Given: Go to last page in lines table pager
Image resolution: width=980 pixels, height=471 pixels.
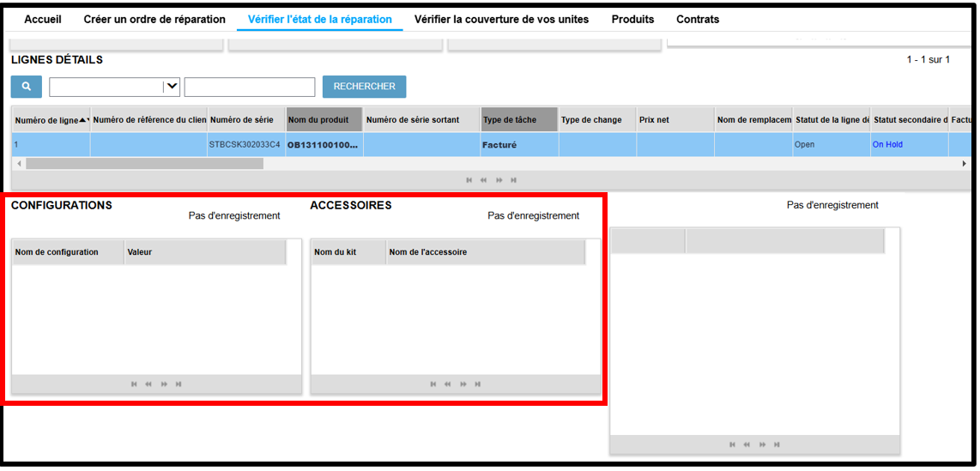Looking at the screenshot, I should coord(513,180).
